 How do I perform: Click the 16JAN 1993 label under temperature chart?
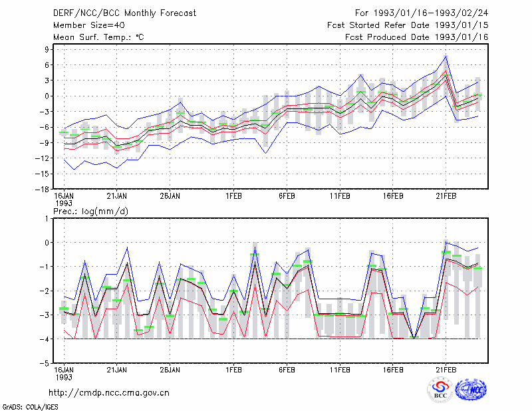pyautogui.click(x=64, y=200)
